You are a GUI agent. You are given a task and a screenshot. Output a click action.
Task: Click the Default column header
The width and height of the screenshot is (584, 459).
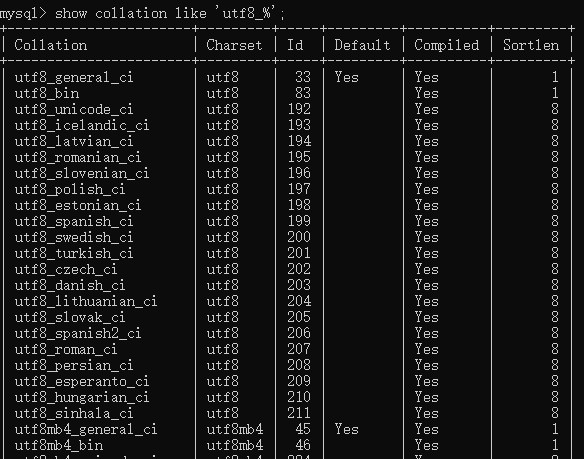pyautogui.click(x=362, y=45)
